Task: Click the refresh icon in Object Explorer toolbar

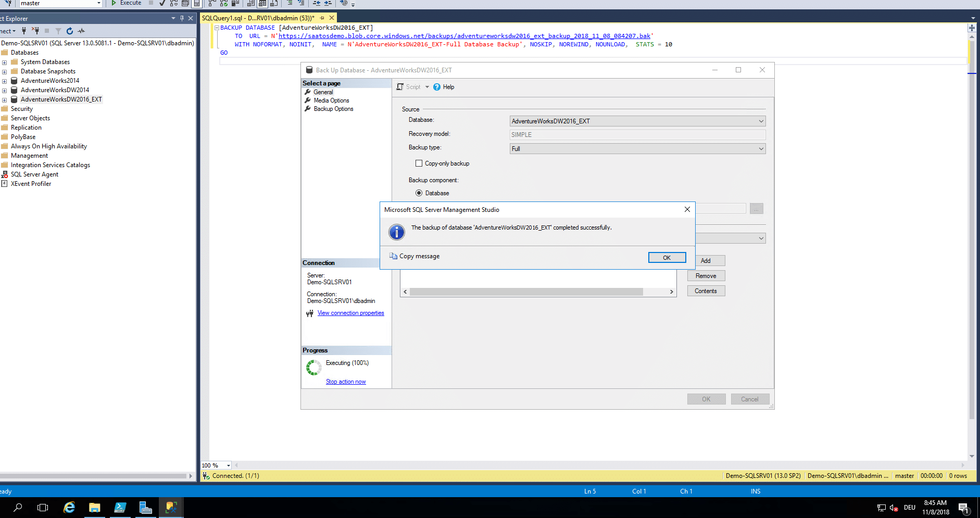Action: point(70,31)
